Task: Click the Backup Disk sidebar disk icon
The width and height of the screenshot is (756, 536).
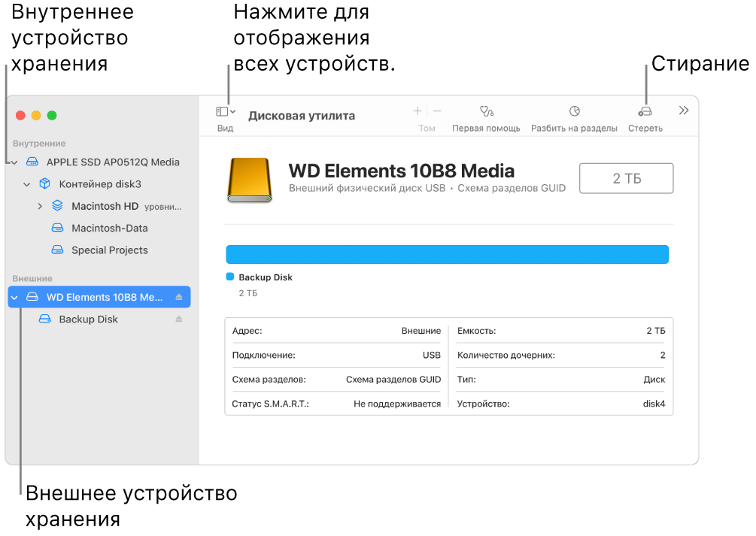Action: 45,319
